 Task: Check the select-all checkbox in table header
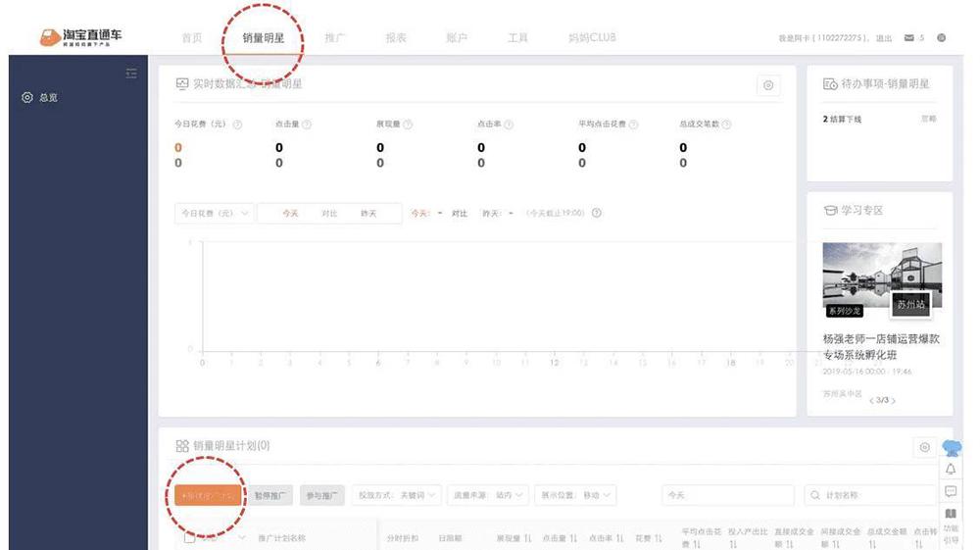pyautogui.click(x=190, y=537)
